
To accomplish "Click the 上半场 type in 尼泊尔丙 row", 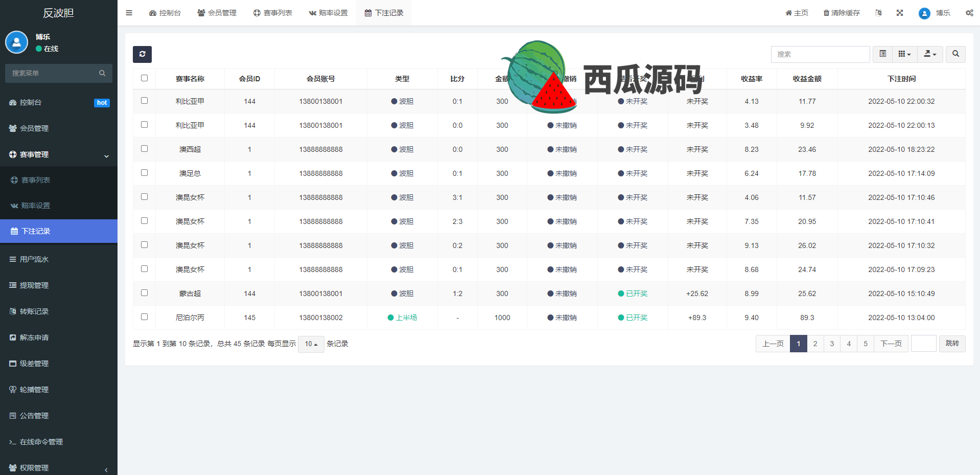I will [x=402, y=318].
